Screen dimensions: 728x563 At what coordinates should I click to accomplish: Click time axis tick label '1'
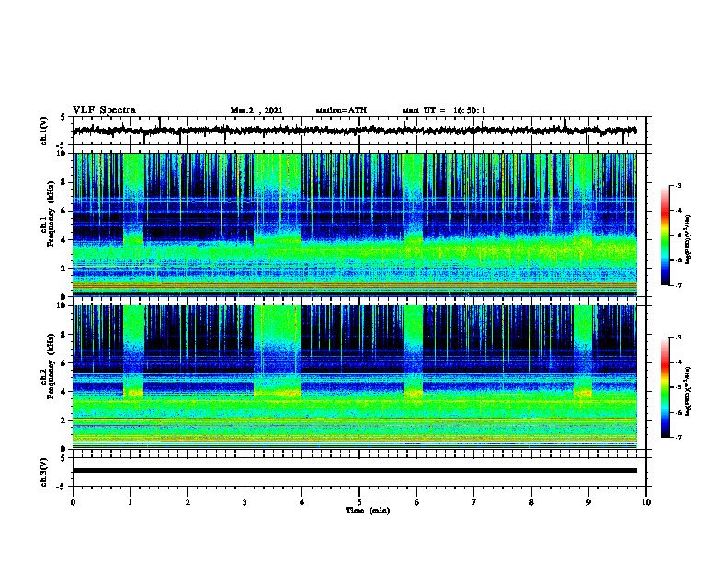coord(130,502)
